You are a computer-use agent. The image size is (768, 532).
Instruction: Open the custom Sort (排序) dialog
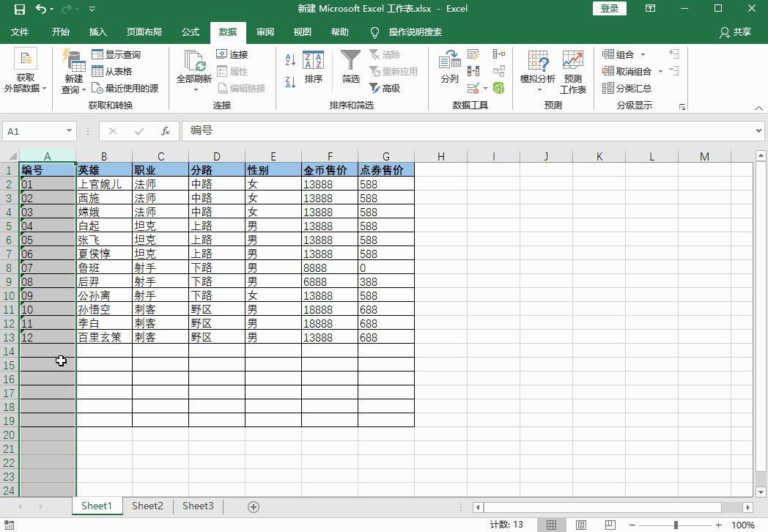tap(314, 67)
